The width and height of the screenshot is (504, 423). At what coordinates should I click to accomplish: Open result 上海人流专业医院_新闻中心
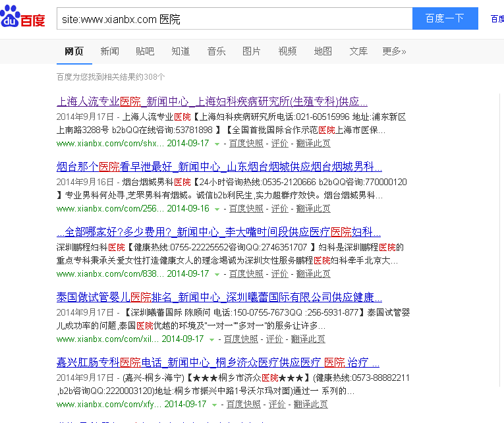click(212, 101)
